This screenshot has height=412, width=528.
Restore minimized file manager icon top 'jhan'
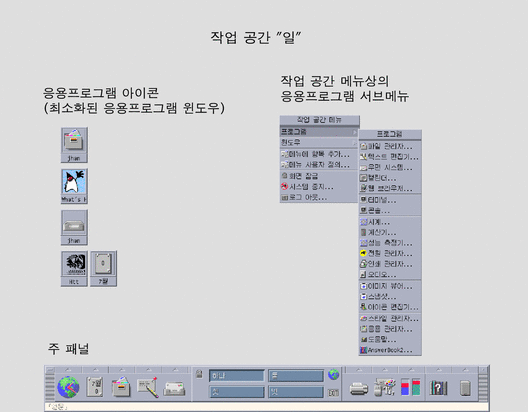74,145
